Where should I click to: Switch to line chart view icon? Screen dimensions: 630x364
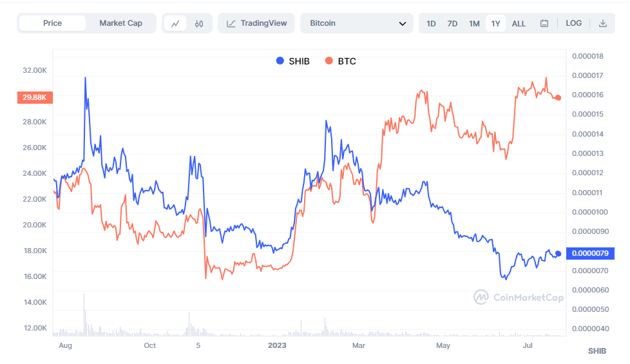(175, 23)
